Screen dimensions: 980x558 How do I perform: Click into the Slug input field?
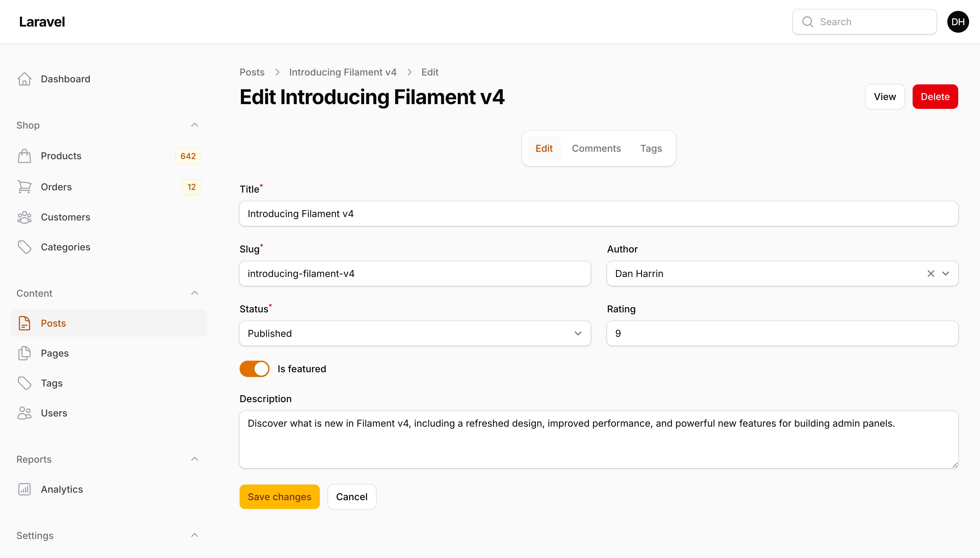pyautogui.click(x=415, y=274)
